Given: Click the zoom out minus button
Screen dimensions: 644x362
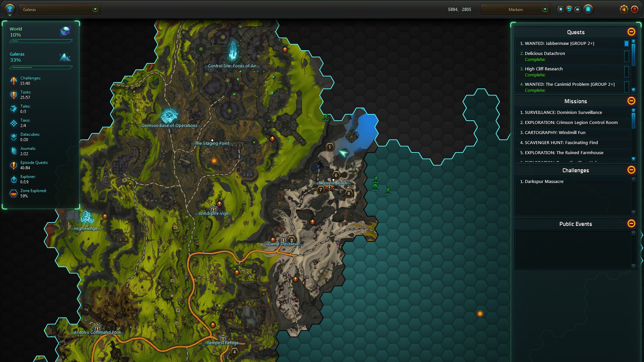Looking at the screenshot, I should point(577,9).
